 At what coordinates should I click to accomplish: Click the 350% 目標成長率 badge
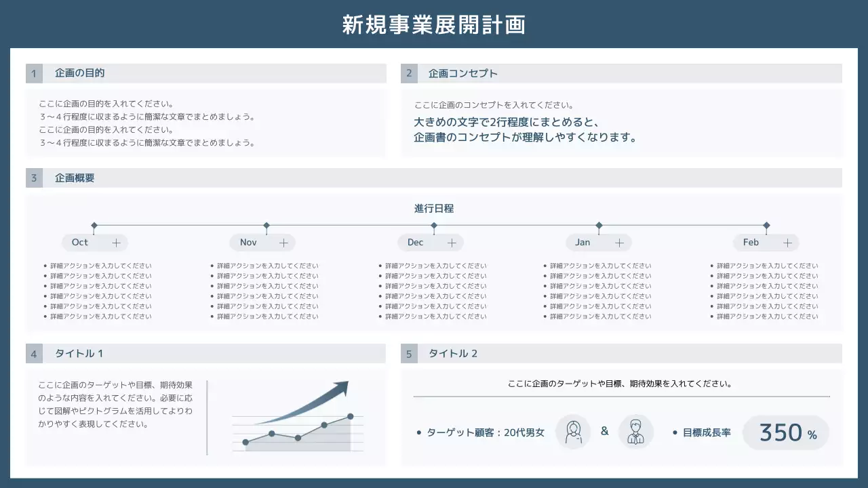pyautogui.click(x=786, y=432)
